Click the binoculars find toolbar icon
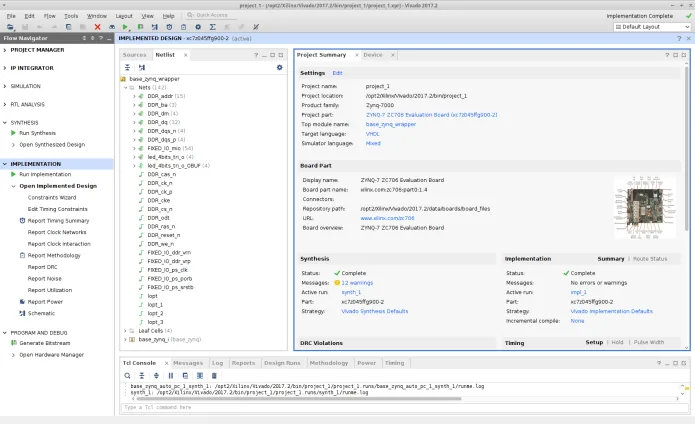Viewport: 695px width, 424px height. 112,27
